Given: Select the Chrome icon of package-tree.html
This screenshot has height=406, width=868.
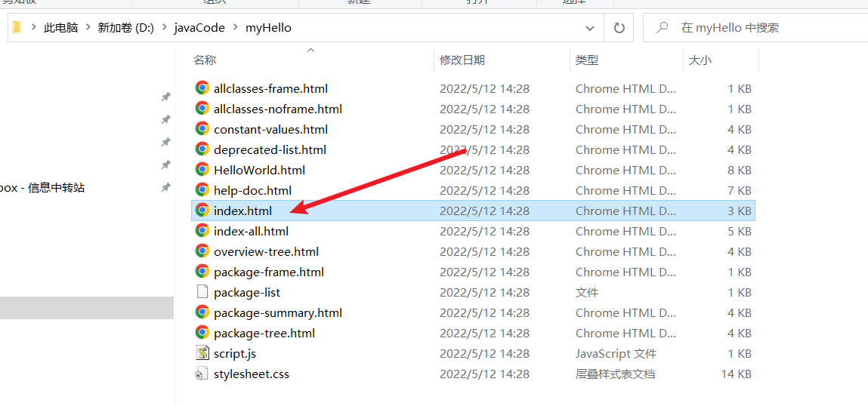Looking at the screenshot, I should click(202, 333).
